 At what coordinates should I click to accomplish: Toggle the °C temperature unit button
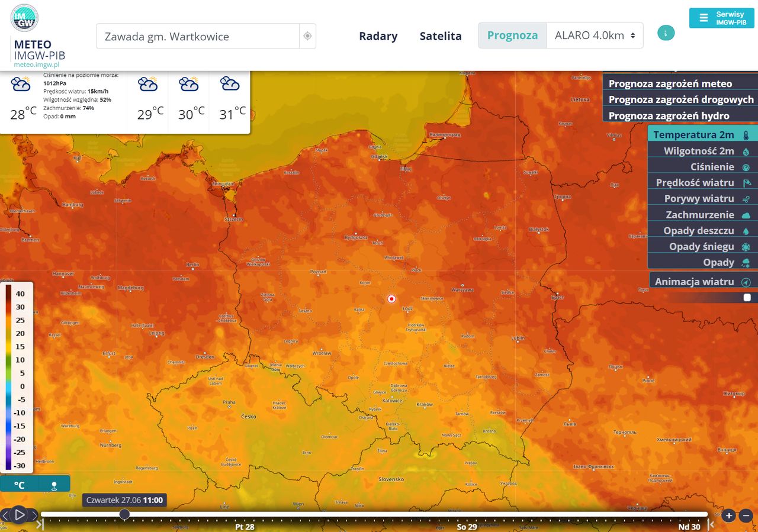20,485
